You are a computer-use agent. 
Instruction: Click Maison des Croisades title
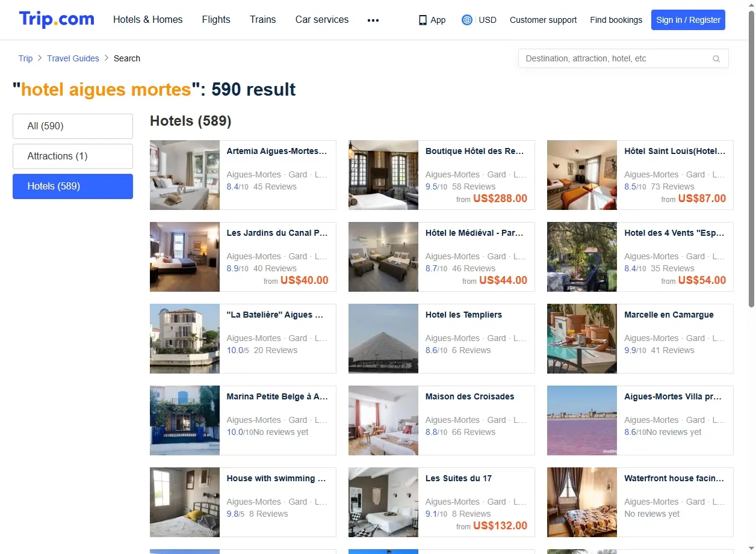(x=469, y=397)
